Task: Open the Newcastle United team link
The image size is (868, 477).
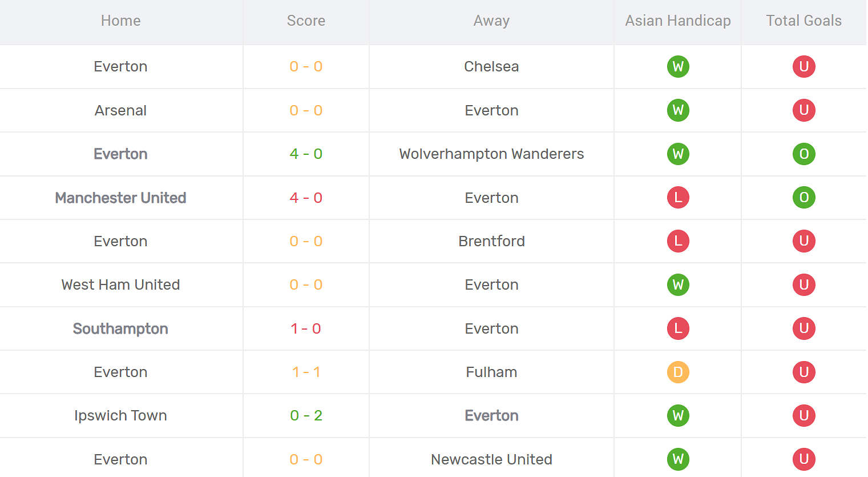Action: click(x=491, y=459)
